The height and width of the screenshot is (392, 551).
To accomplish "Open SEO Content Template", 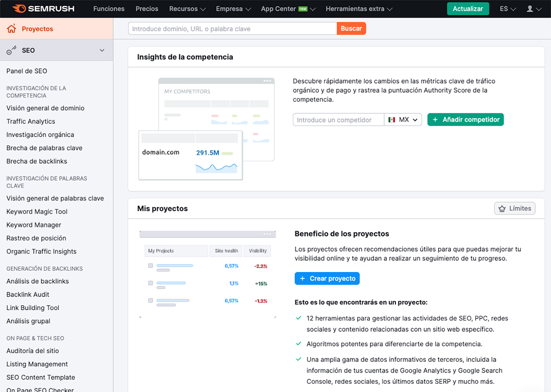I will (41, 378).
